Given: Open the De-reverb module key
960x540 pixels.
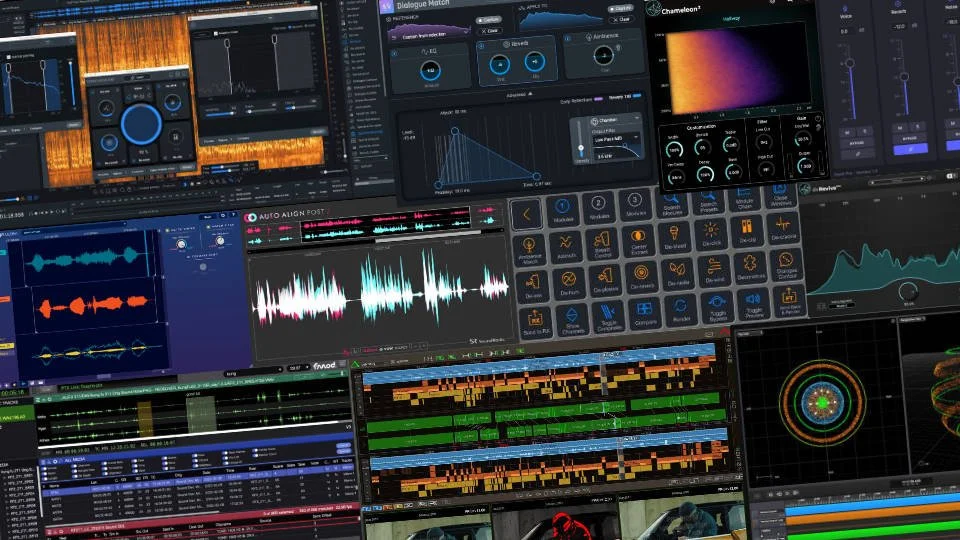Looking at the screenshot, I should click(642, 276).
